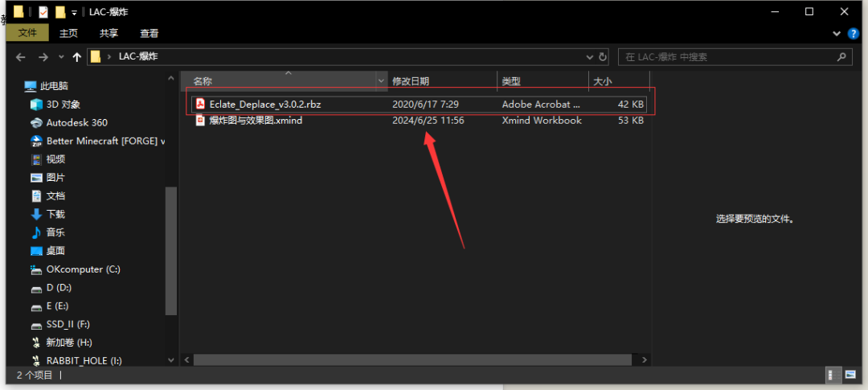The height and width of the screenshot is (390, 868).
Task: Select file 爆炸图与效果图.xmind
Action: click(256, 120)
